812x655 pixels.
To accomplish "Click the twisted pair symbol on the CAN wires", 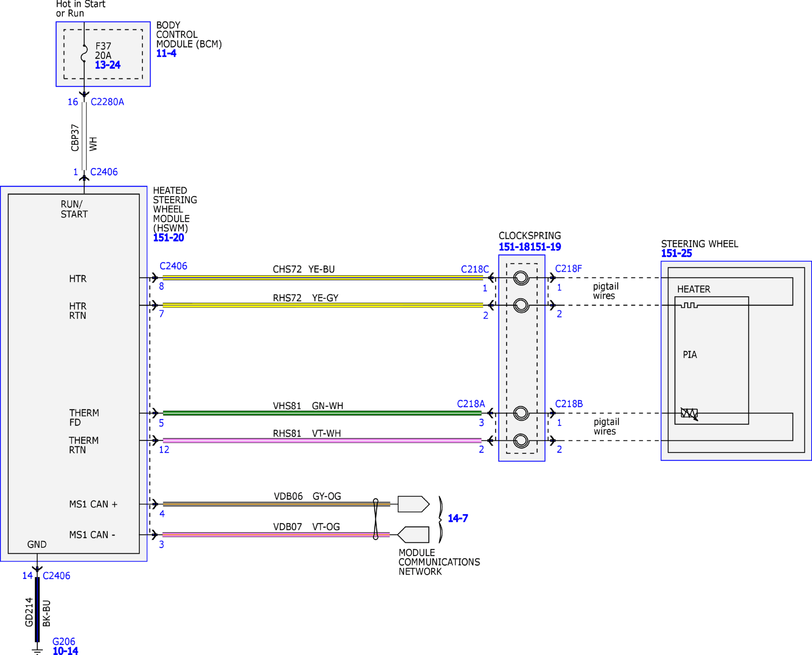I will point(376,519).
